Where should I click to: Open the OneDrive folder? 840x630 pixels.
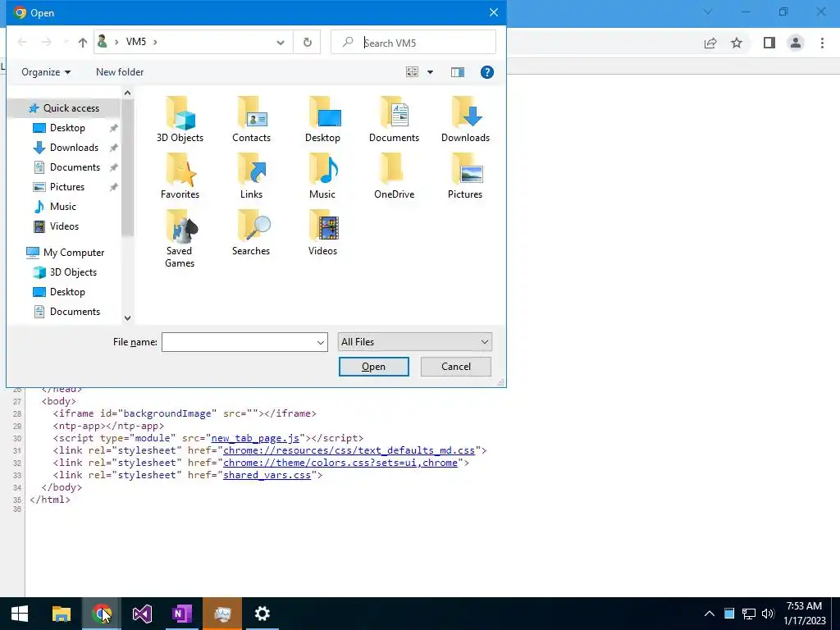pyautogui.click(x=394, y=176)
